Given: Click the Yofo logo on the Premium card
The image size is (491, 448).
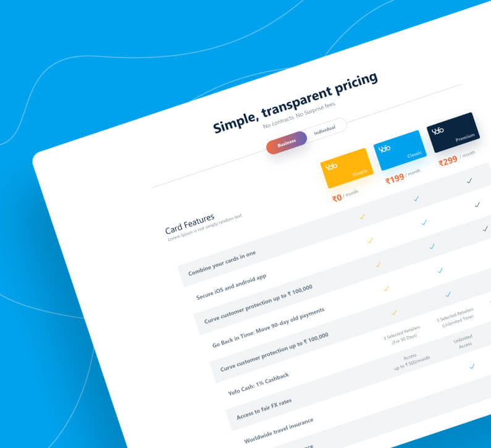Looking at the screenshot, I should 438,130.
